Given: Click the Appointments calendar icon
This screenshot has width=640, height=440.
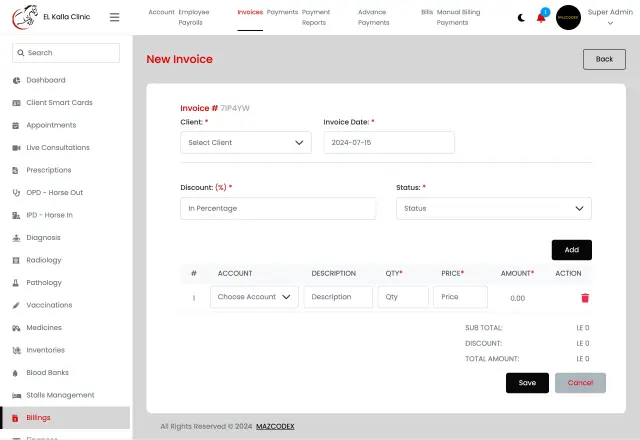Looking at the screenshot, I should coord(16,125).
